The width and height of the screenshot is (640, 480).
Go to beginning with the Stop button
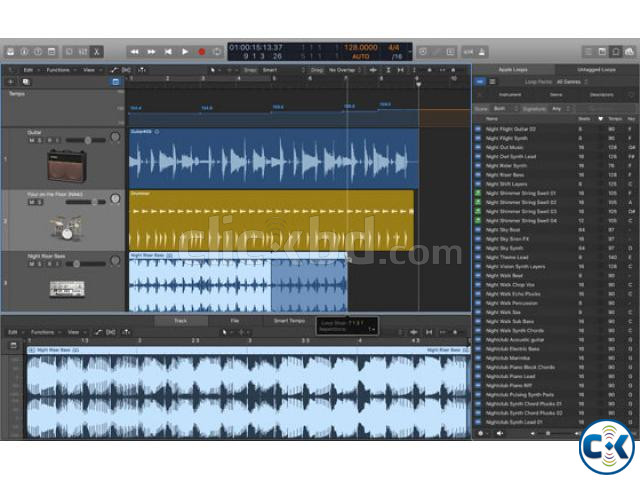point(168,52)
